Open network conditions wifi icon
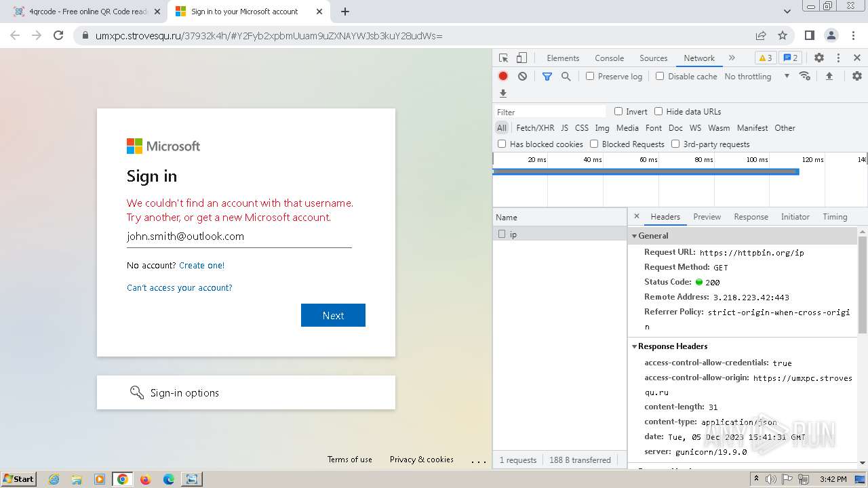The height and width of the screenshot is (488, 868). pos(805,76)
